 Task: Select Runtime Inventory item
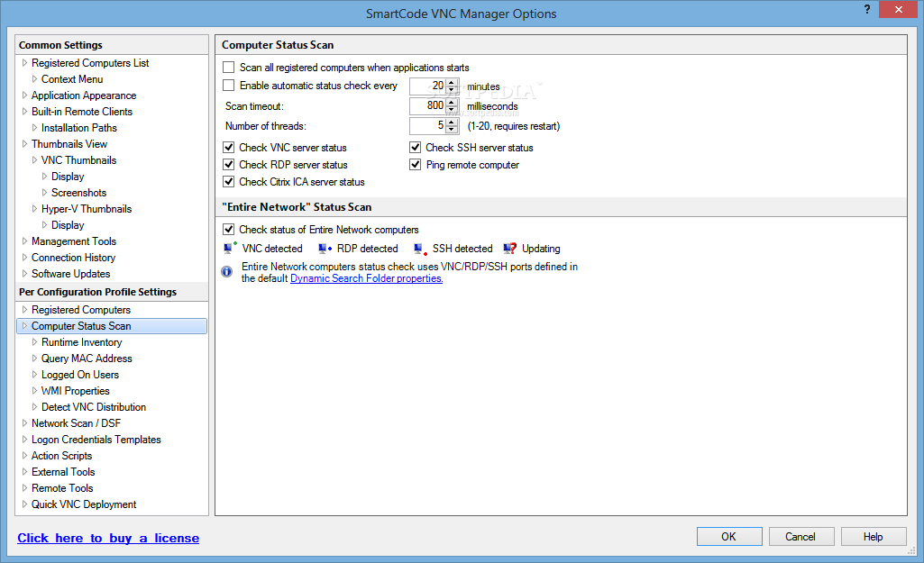(x=81, y=342)
